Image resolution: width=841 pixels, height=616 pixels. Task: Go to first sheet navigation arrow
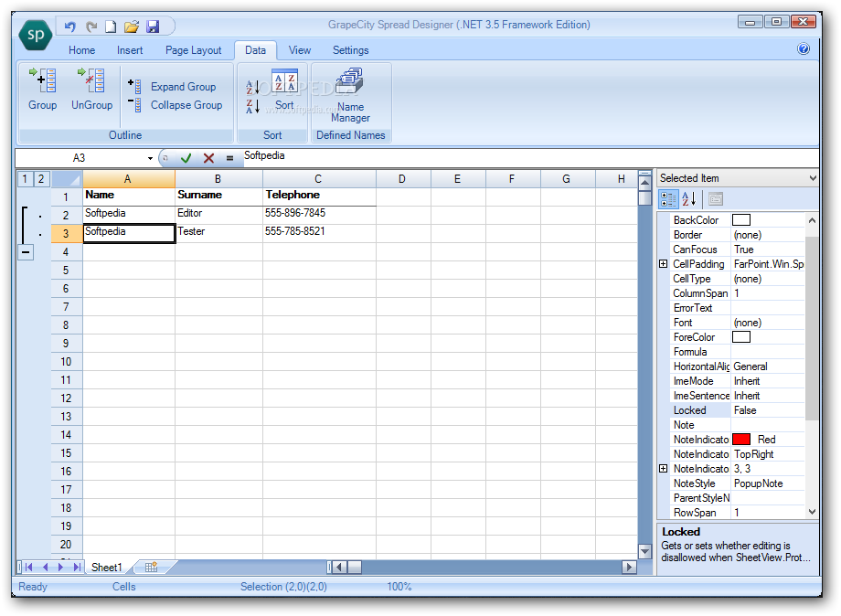click(29, 567)
